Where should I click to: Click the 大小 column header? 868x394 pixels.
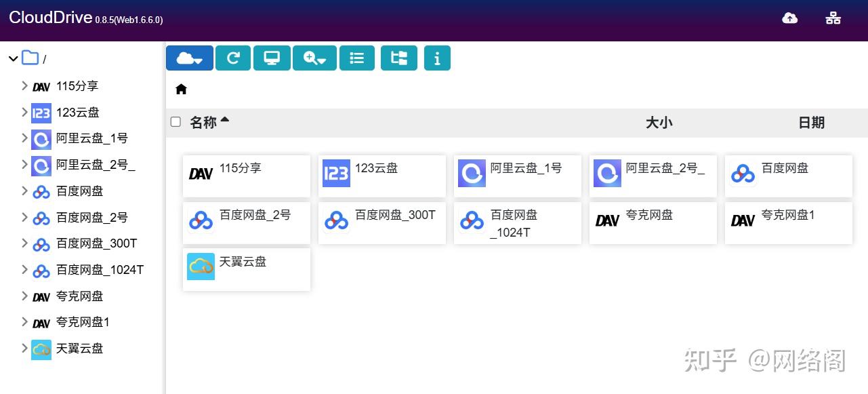tap(659, 123)
